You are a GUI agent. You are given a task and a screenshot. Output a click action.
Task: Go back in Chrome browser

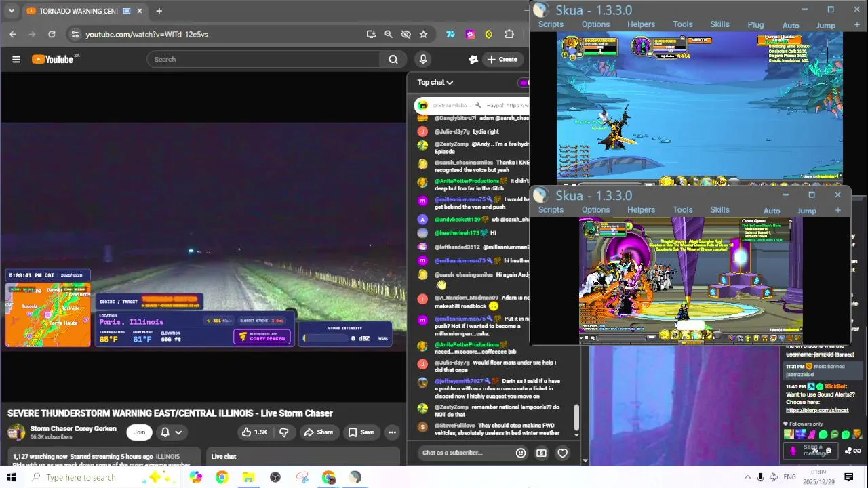click(13, 34)
